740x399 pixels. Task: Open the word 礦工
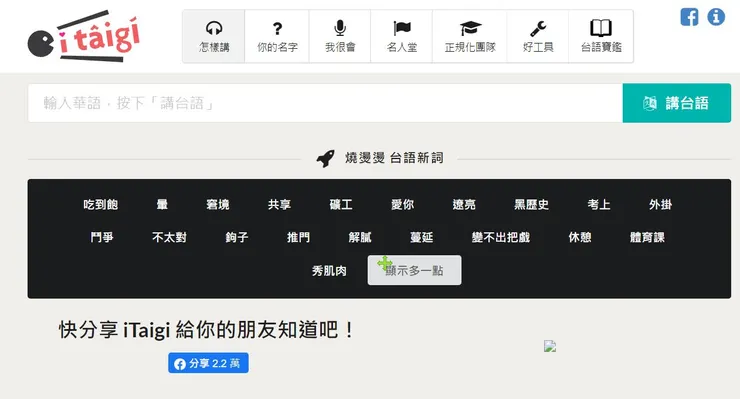pyautogui.click(x=341, y=204)
